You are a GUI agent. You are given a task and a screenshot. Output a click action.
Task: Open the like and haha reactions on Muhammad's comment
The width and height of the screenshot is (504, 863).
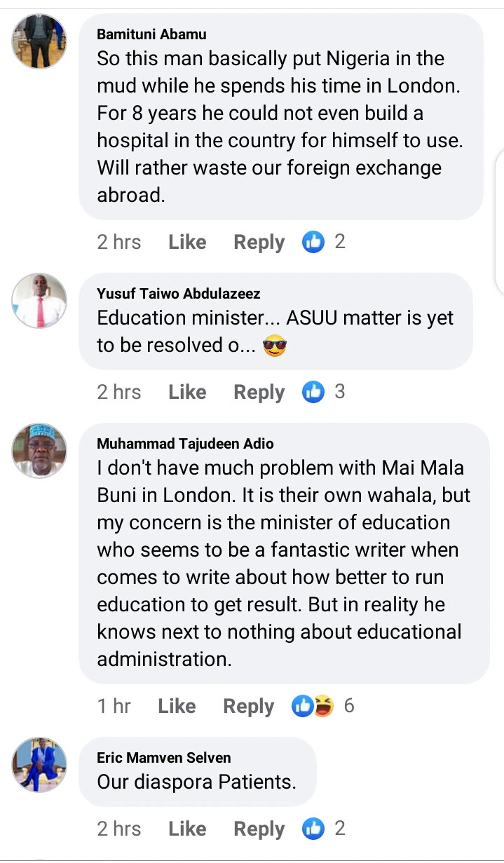[312, 706]
